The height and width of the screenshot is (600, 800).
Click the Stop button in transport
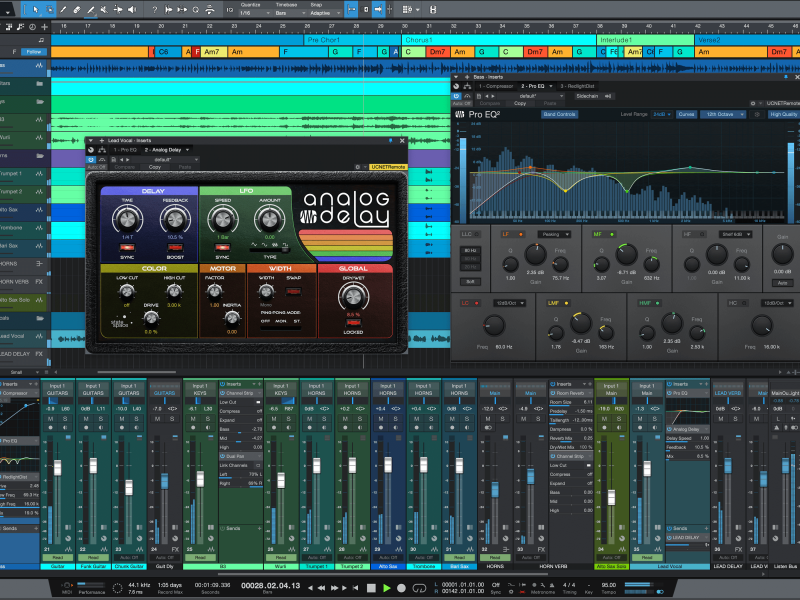point(371,588)
